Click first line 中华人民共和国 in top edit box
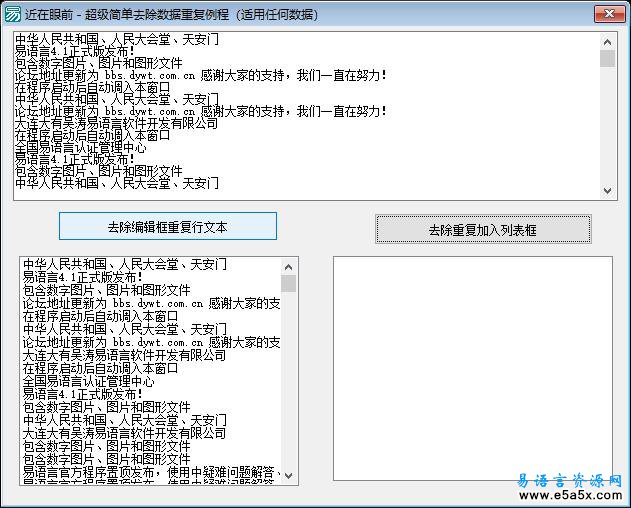 pos(117,39)
